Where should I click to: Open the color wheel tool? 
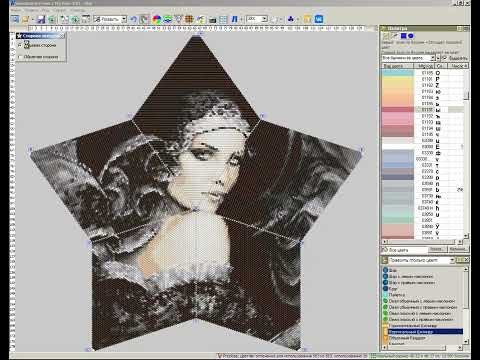click(156, 19)
